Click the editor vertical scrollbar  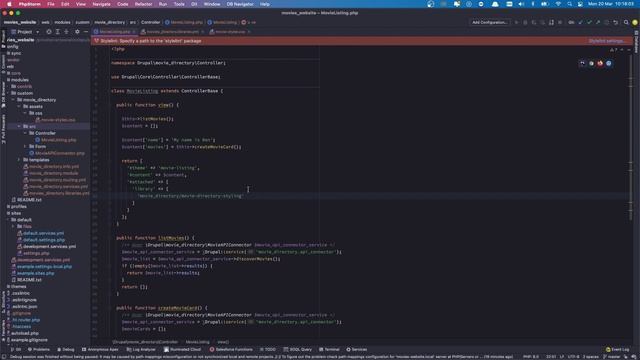(x=631, y=139)
